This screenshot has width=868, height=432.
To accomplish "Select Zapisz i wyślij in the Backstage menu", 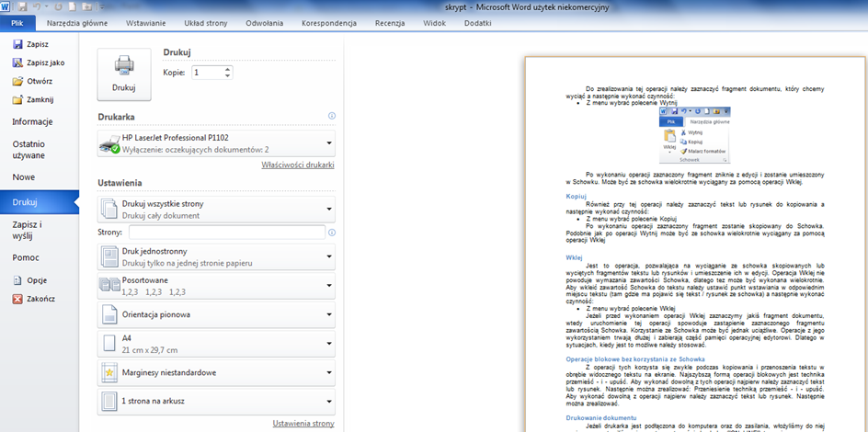I will click(28, 230).
